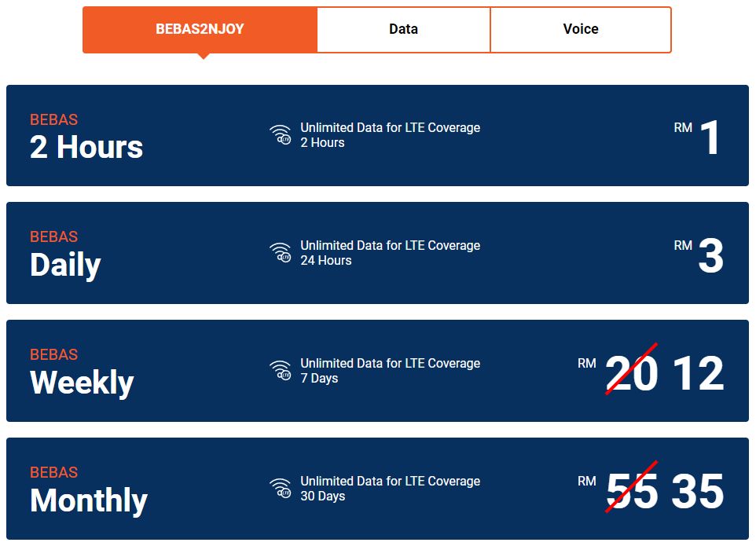This screenshot has width=756, height=546.
Task: Click the discounted price 35 for Monthly
Action: click(x=698, y=492)
